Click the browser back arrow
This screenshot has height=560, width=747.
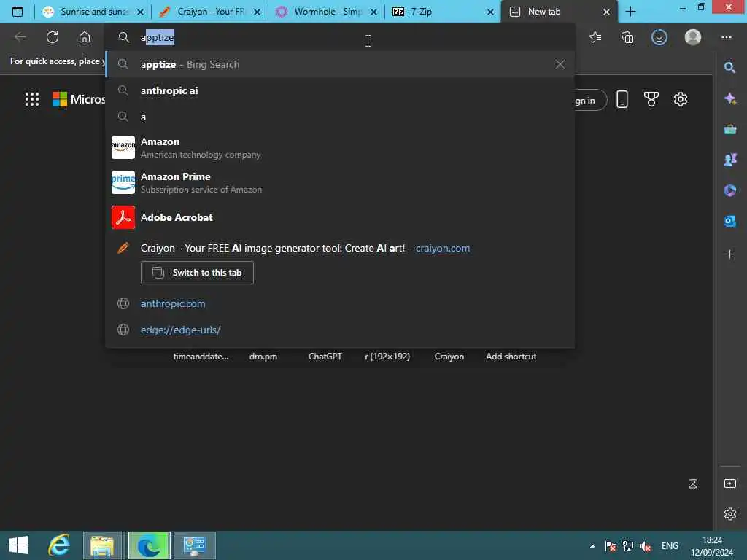(20, 37)
